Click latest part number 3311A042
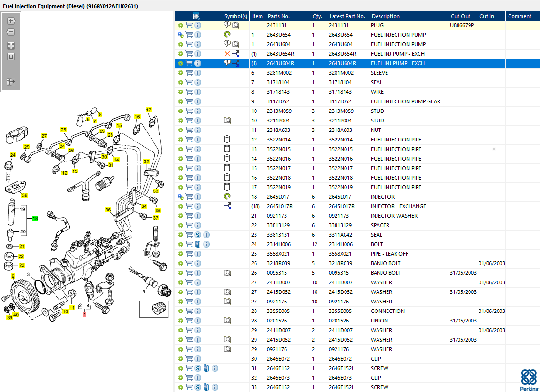 (x=342, y=235)
